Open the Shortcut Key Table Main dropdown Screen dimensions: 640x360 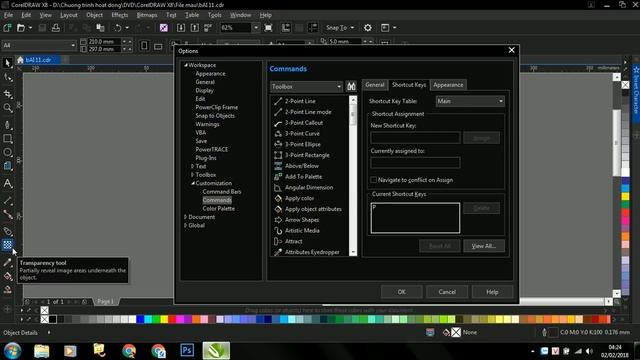(470, 101)
